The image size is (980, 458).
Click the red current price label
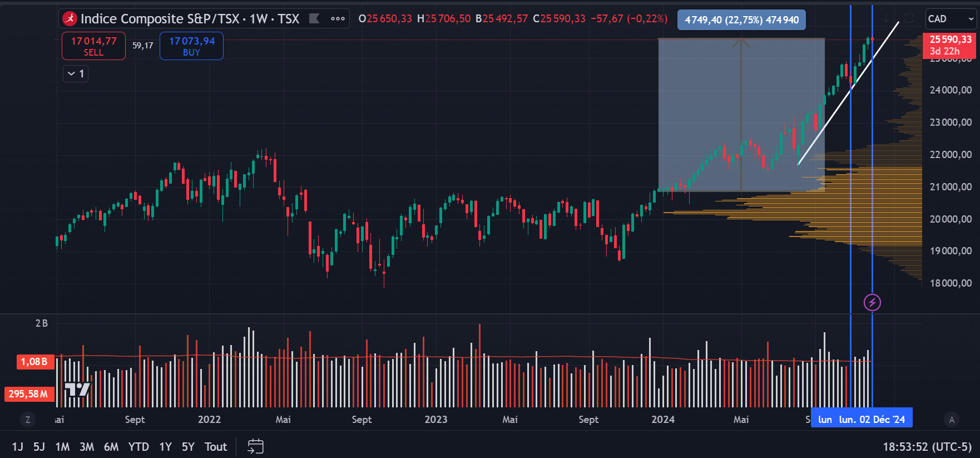(x=951, y=45)
